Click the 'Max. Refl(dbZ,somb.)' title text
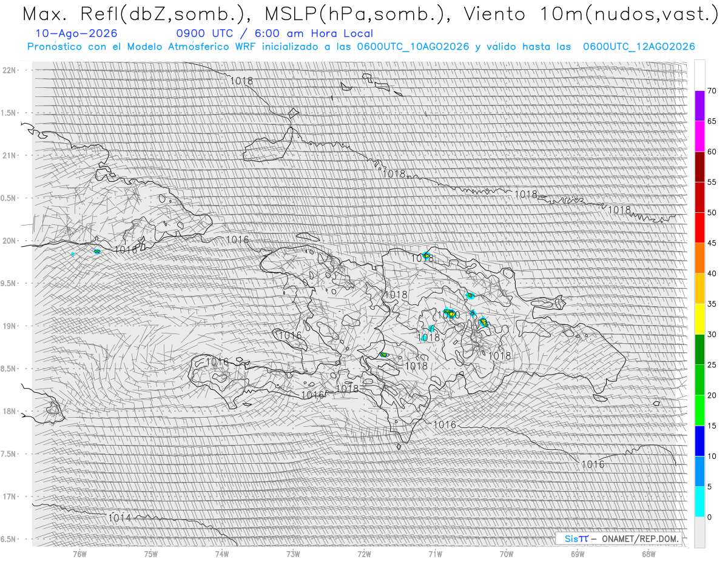Image resolution: width=728 pixels, height=562 pixels. pyautogui.click(x=135, y=13)
